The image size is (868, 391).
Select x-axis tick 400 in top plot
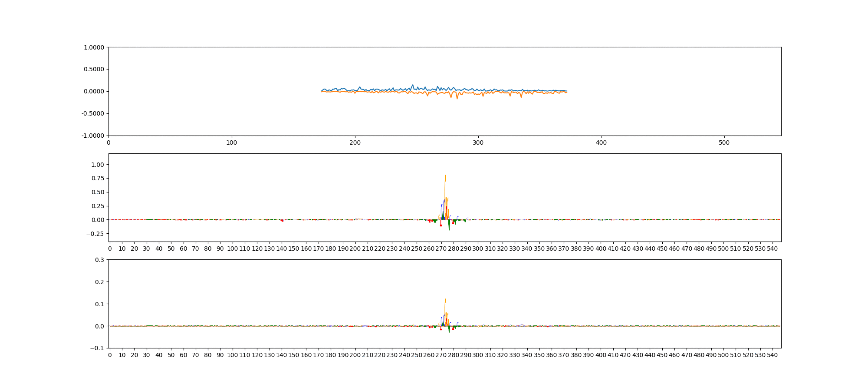tap(601, 142)
